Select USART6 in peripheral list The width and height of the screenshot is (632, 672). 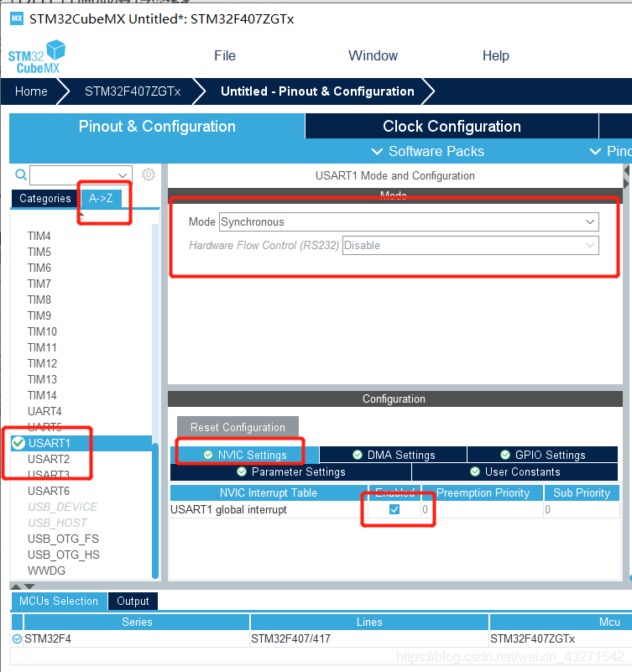[49, 491]
